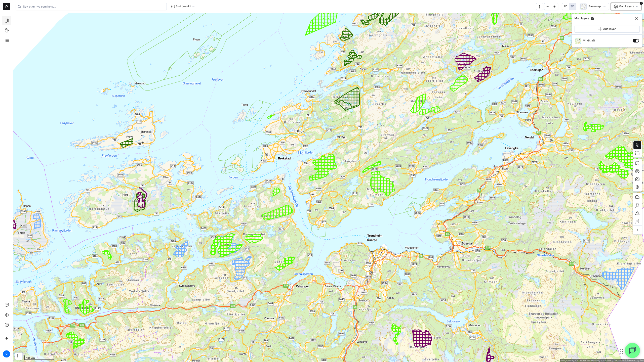This screenshot has height=362, width=644.
Task: Click the Frøya island label on map
Action: pyautogui.click(x=130, y=137)
